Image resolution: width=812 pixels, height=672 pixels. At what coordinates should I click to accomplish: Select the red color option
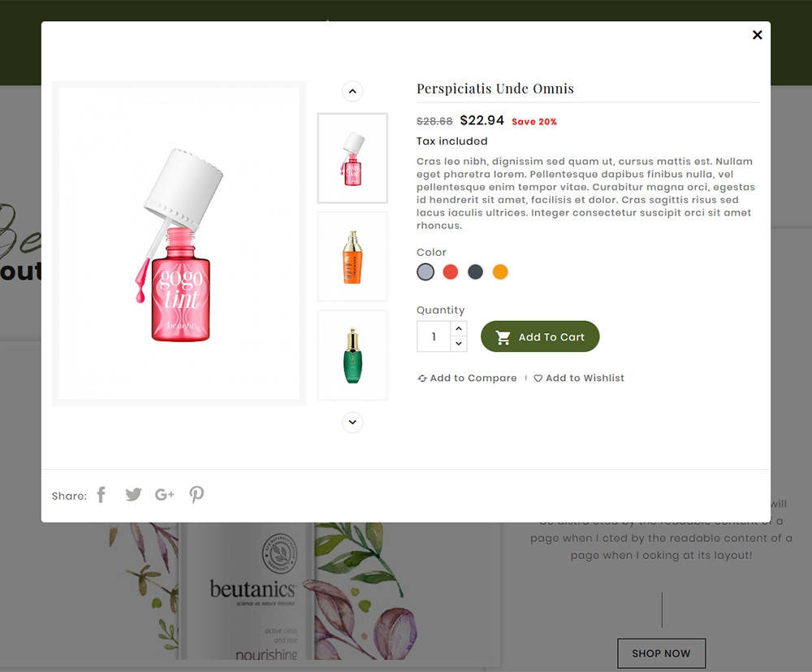pyautogui.click(x=451, y=272)
